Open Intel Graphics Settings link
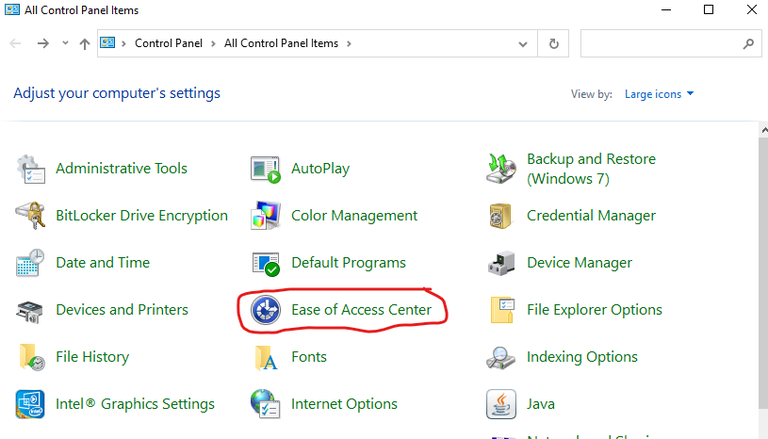This screenshot has height=439, width=768. tap(135, 404)
